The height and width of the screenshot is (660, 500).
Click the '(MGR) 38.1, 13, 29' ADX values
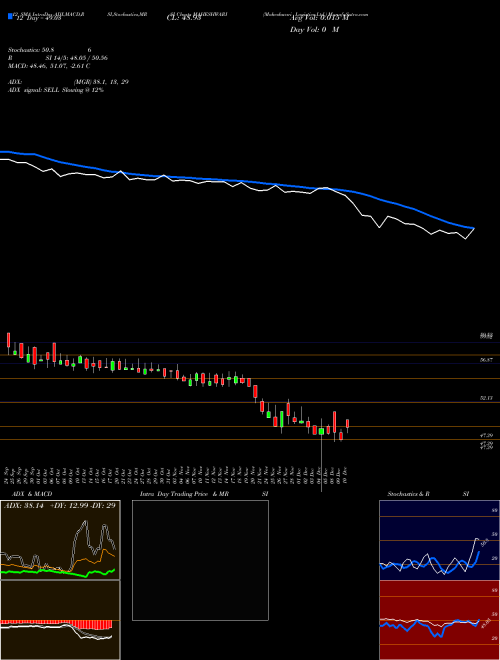pos(101,82)
